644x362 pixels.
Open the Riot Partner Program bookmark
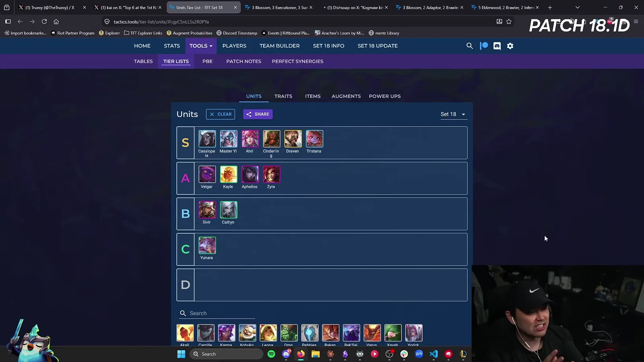pos(73,33)
